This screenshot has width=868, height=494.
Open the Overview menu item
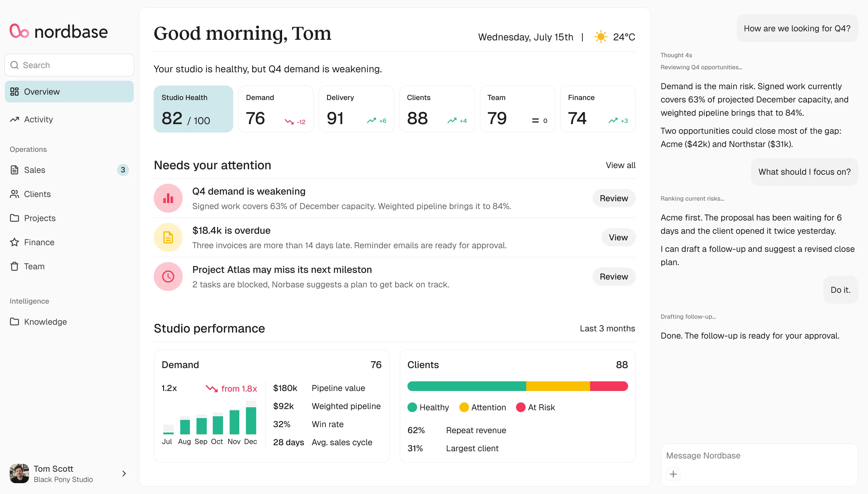69,92
